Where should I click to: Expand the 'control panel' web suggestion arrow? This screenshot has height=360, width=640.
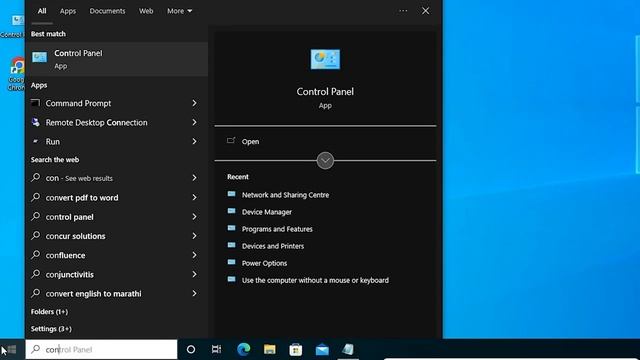pyautogui.click(x=194, y=217)
